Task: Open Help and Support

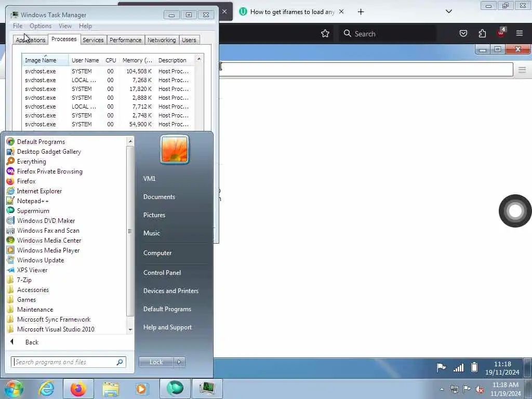Action: (x=167, y=327)
